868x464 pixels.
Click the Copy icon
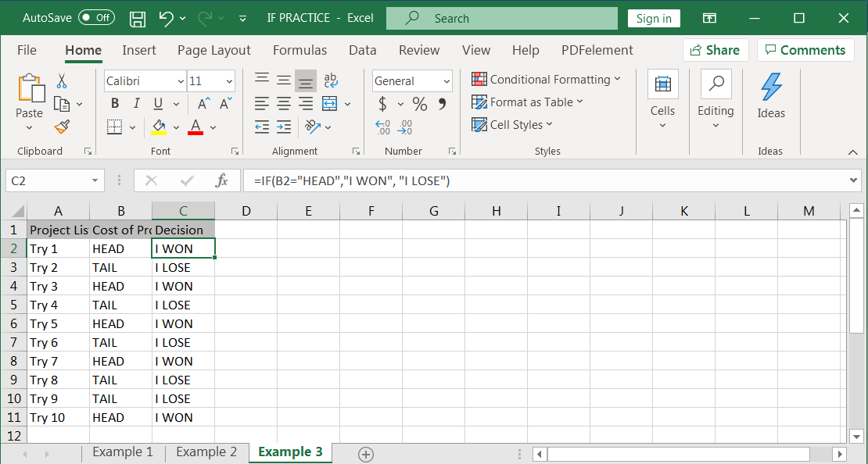coord(62,104)
